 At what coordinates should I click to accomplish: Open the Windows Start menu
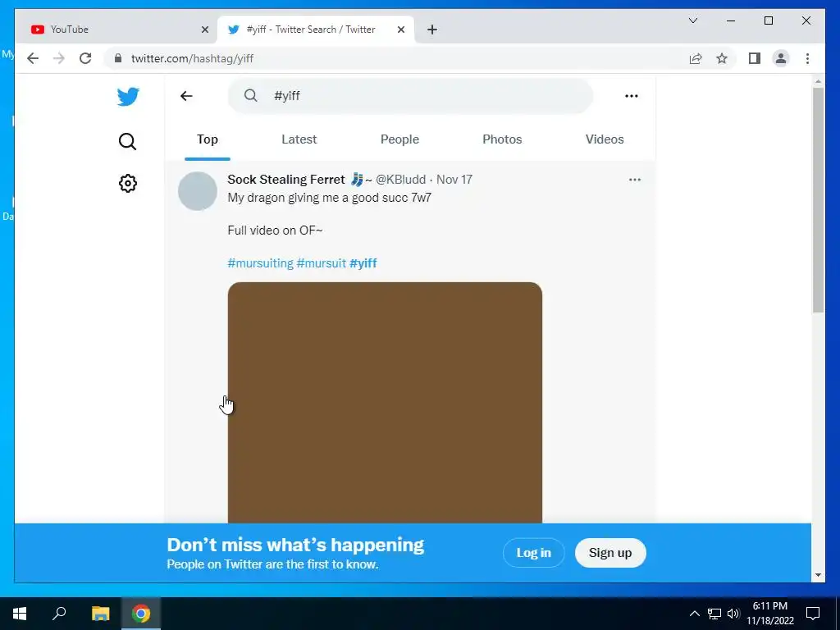click(20, 614)
